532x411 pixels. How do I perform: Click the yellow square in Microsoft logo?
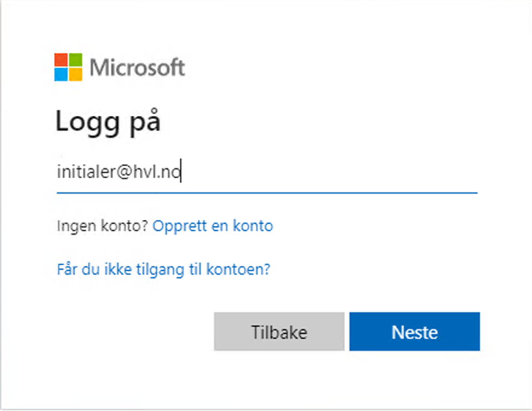tap(75, 74)
